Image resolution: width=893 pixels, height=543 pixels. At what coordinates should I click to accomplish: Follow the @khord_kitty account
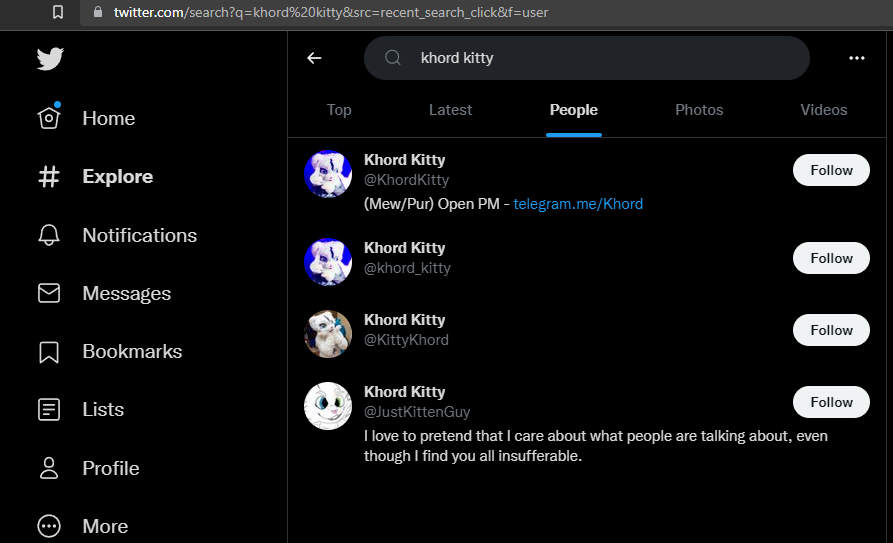coord(831,258)
